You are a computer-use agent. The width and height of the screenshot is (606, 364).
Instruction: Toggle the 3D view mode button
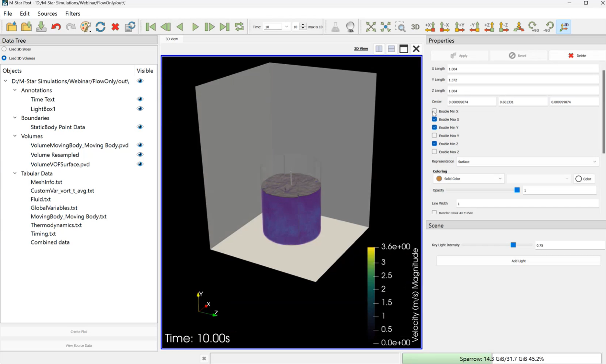pyautogui.click(x=415, y=27)
